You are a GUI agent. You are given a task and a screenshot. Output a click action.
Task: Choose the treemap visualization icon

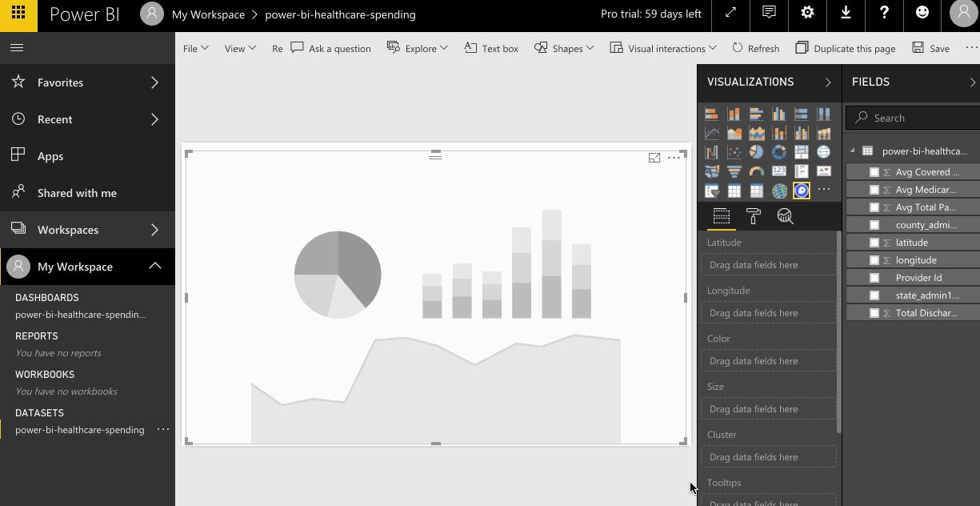point(802,151)
